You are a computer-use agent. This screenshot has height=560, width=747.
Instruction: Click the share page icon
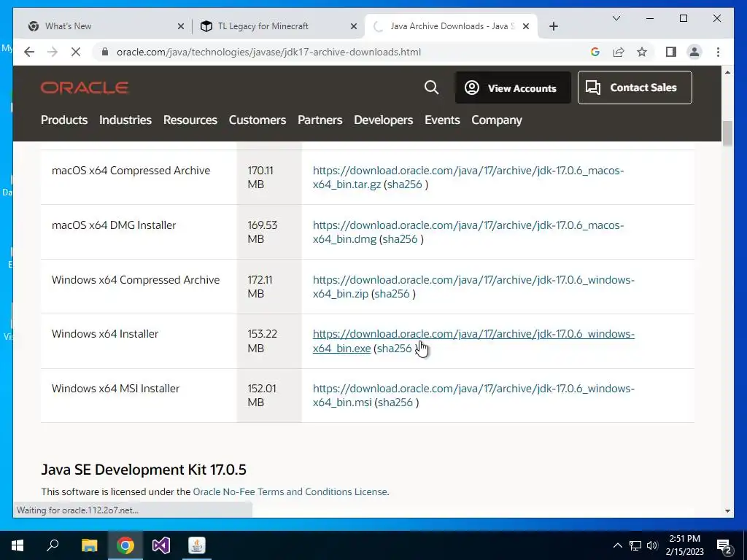[x=619, y=52]
